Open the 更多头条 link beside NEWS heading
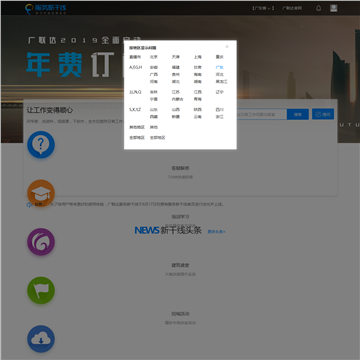 pyautogui.click(x=216, y=231)
